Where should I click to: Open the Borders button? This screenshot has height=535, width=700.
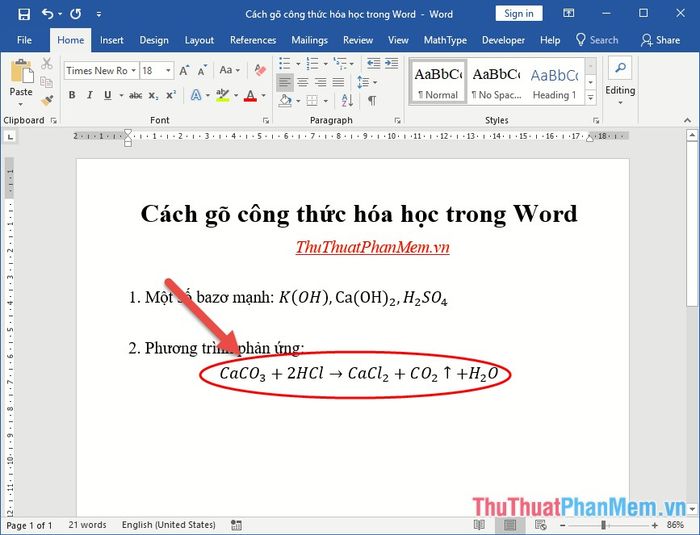(x=312, y=101)
